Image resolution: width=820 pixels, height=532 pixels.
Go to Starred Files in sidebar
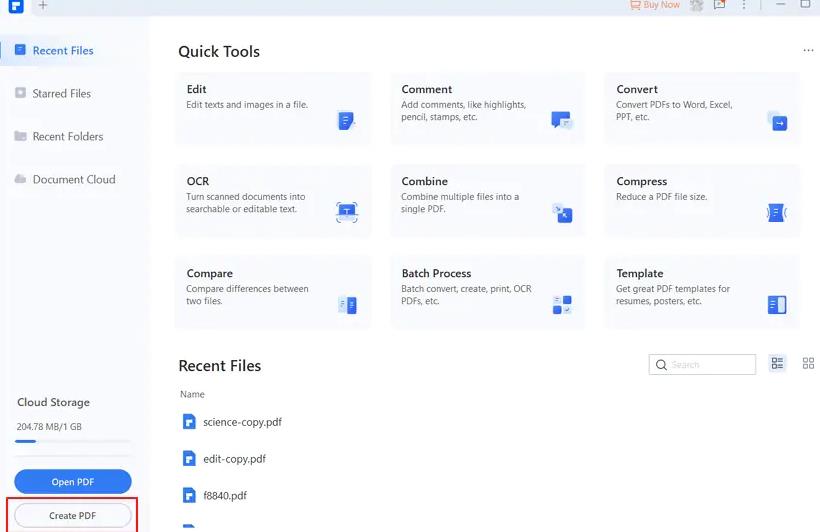[61, 94]
